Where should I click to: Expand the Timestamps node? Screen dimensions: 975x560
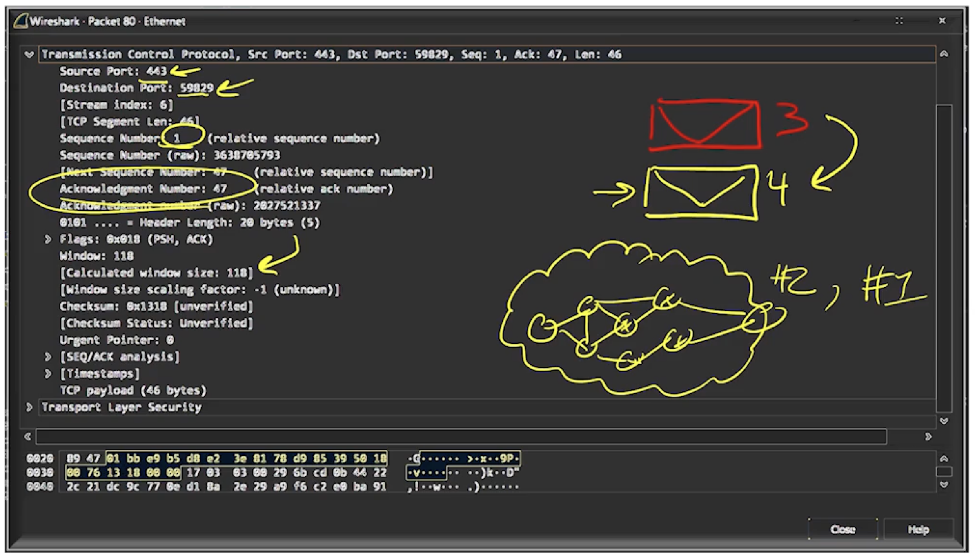click(48, 373)
